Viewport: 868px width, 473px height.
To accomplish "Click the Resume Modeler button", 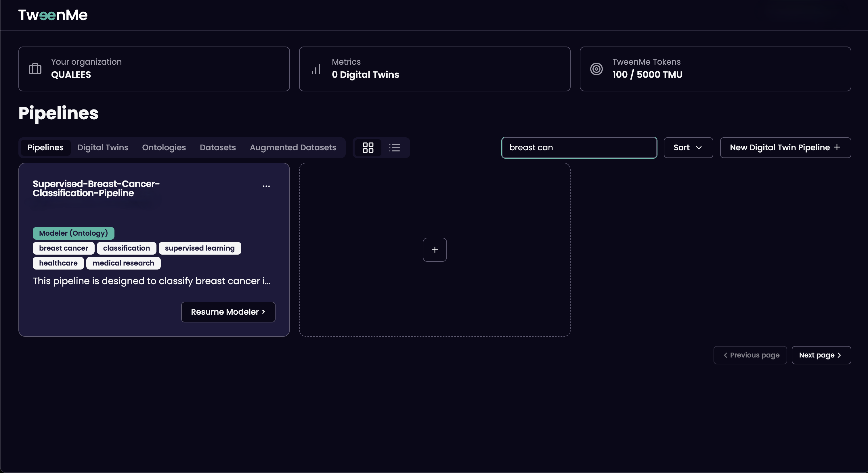I will (x=228, y=312).
